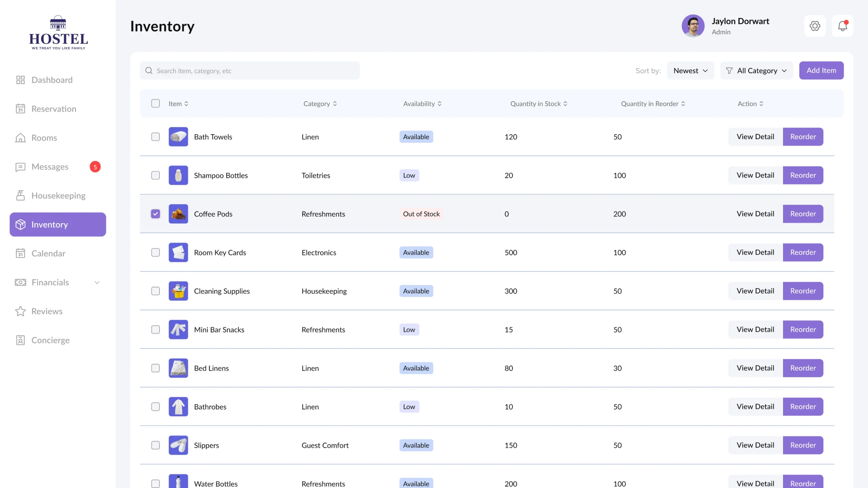Select the Reservation sidebar icon
Image resolution: width=868 pixels, height=488 pixels.
21,109
